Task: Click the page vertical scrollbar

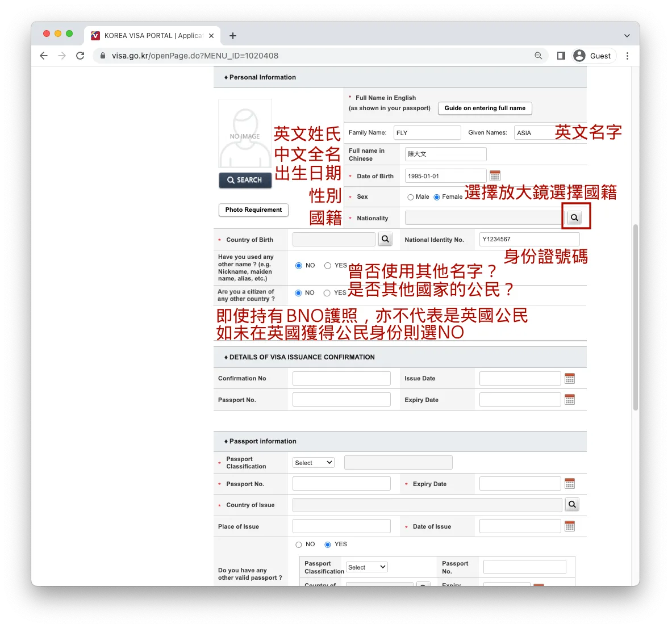Action: (636, 317)
